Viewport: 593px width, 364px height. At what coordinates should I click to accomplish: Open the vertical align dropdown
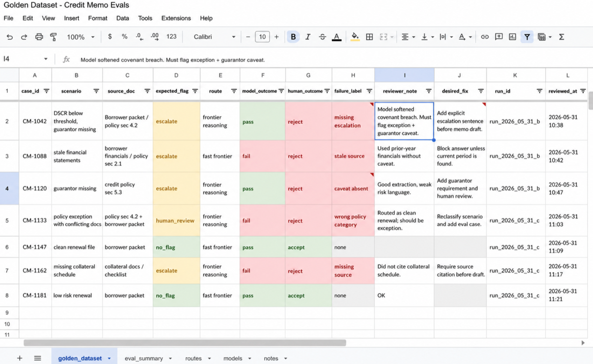(x=427, y=37)
